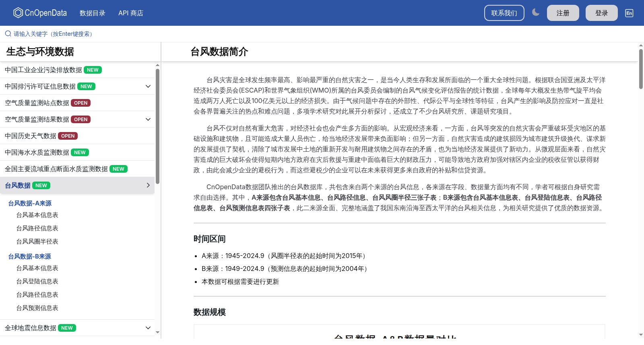Click sidebar scrollbar up arrow
The image size is (644, 345).
pyautogui.click(x=157, y=65)
